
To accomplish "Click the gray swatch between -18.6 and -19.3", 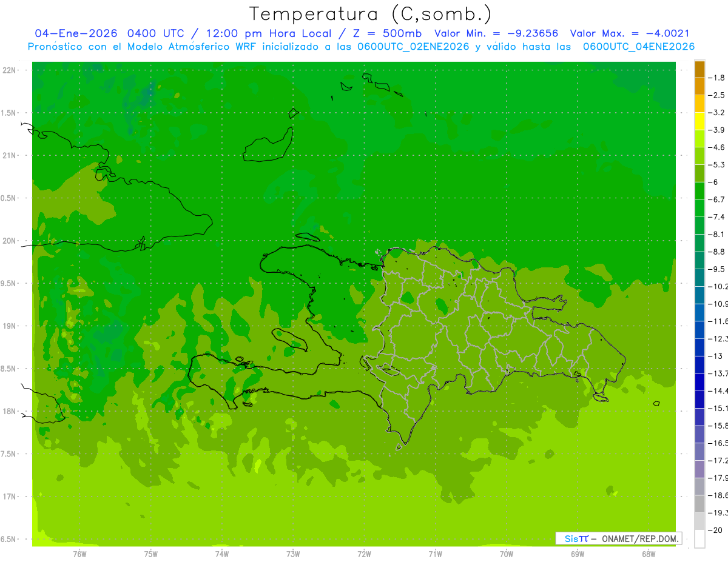I will [699, 504].
